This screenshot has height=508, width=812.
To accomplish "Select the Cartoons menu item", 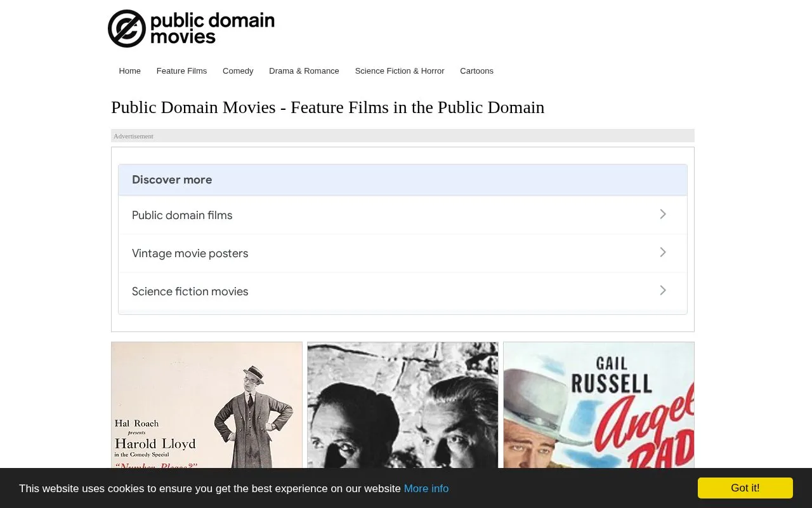I will pyautogui.click(x=476, y=71).
